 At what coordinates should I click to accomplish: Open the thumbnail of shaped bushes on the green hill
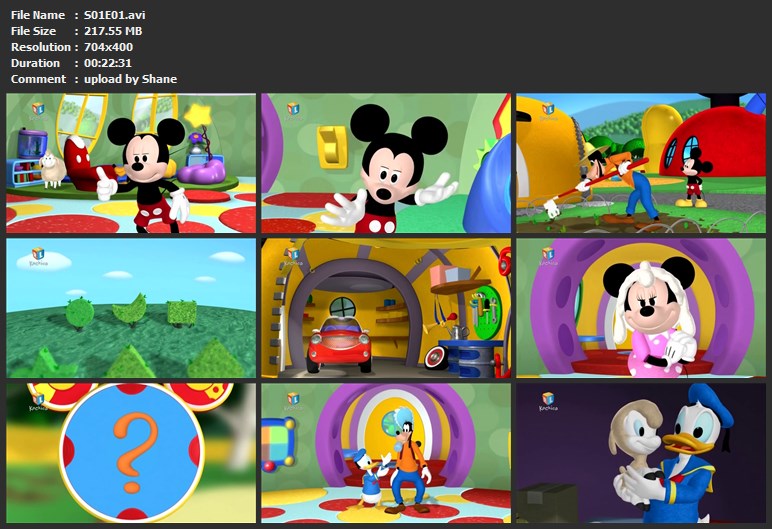pos(131,308)
